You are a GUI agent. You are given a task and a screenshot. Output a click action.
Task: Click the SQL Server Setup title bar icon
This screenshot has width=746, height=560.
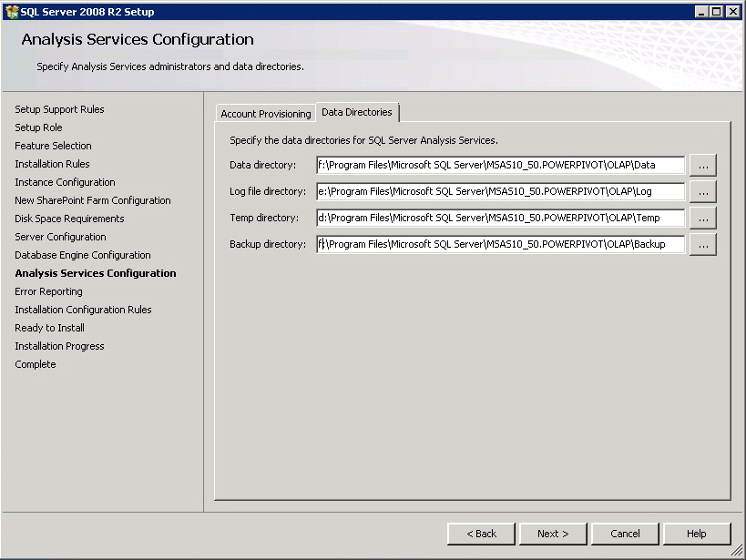[12, 12]
